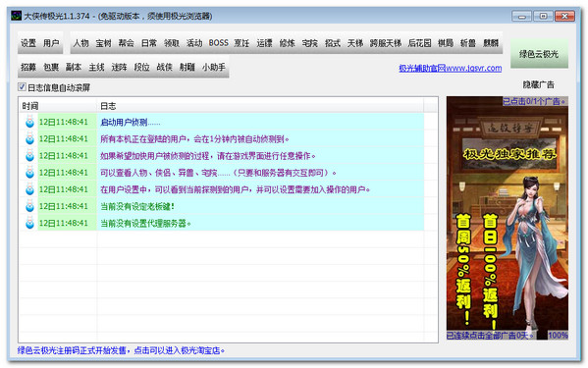The image size is (588, 368).
Task: Select the 人物 toolbar item
Action: coord(80,43)
